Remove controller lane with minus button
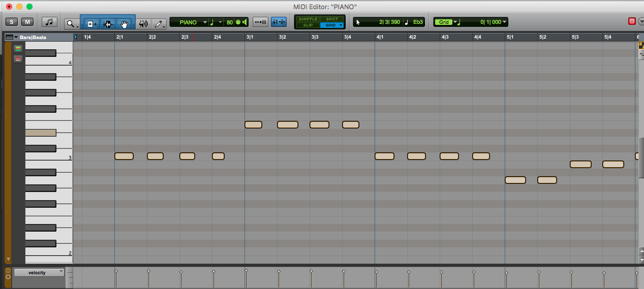The image size is (644, 289). click(8, 271)
